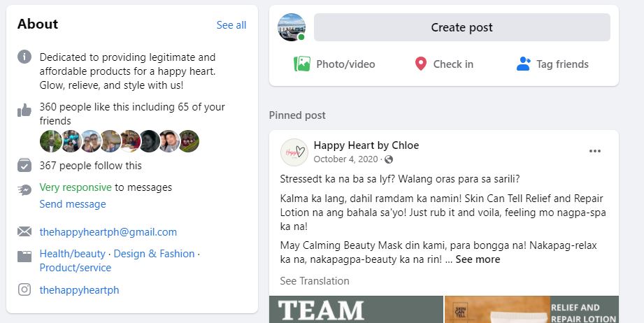This screenshot has width=644, height=323.
Task: Open the three-dot post options menu
Action: (x=595, y=151)
